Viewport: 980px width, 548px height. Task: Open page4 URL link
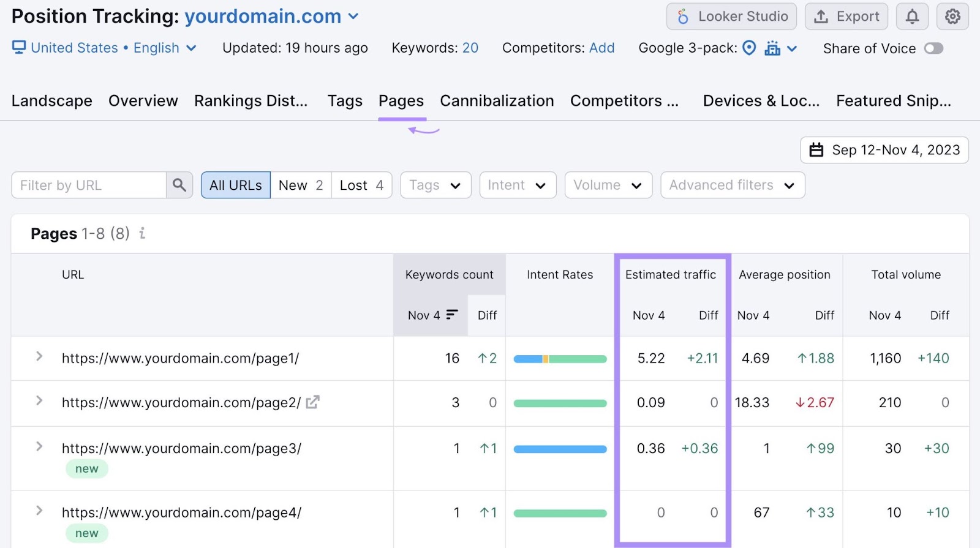(x=181, y=512)
